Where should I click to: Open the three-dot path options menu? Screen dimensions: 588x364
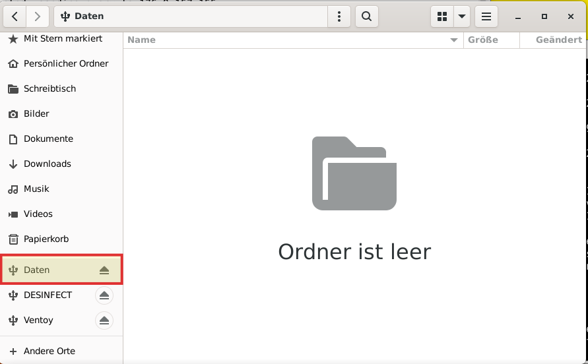(339, 16)
